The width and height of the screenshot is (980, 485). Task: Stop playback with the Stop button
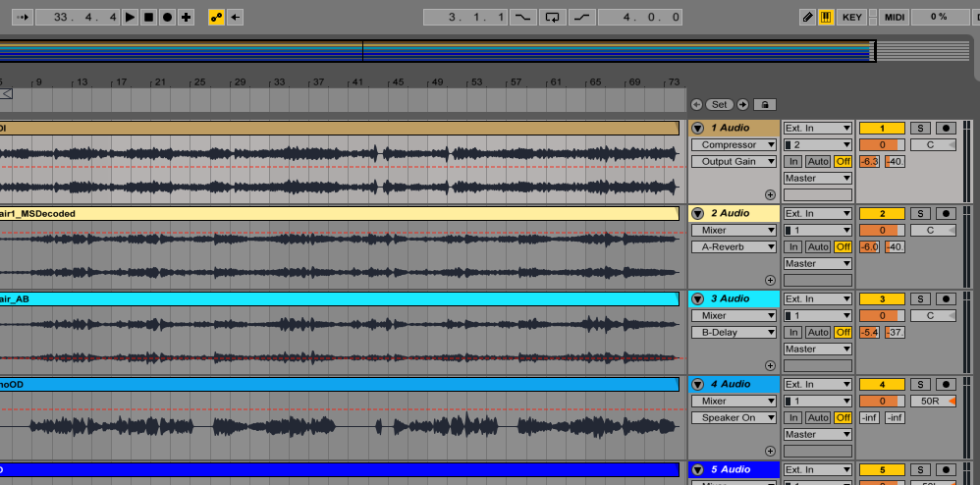[148, 18]
